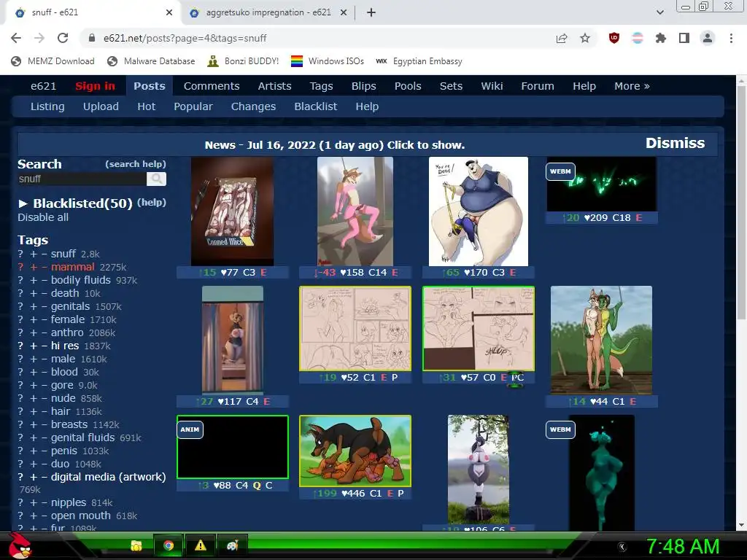Viewport: 747px width, 560px height.
Task: Open the Popular submenu link
Action: click(193, 106)
